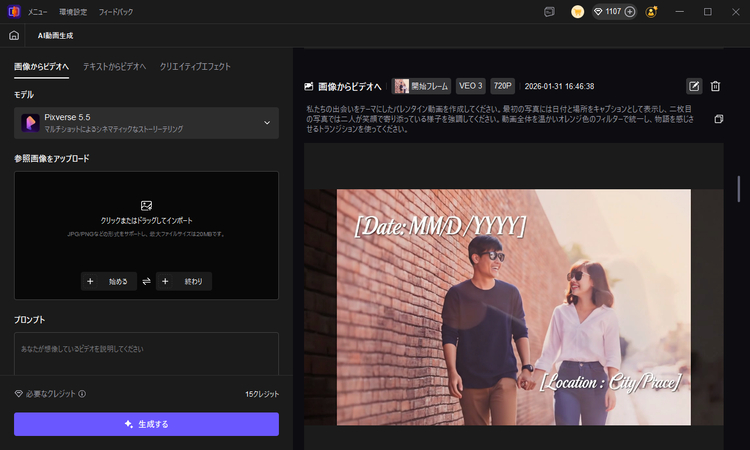Show required credits info tooltip

pos(82,394)
